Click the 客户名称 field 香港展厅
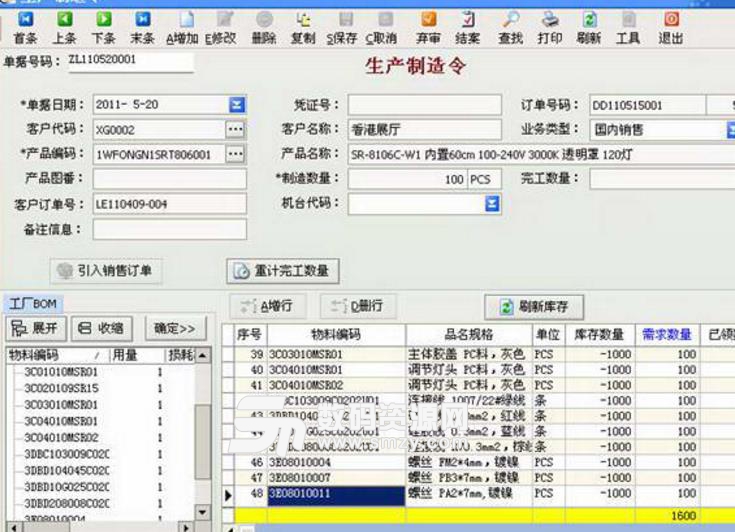The image size is (735, 532). point(425,130)
